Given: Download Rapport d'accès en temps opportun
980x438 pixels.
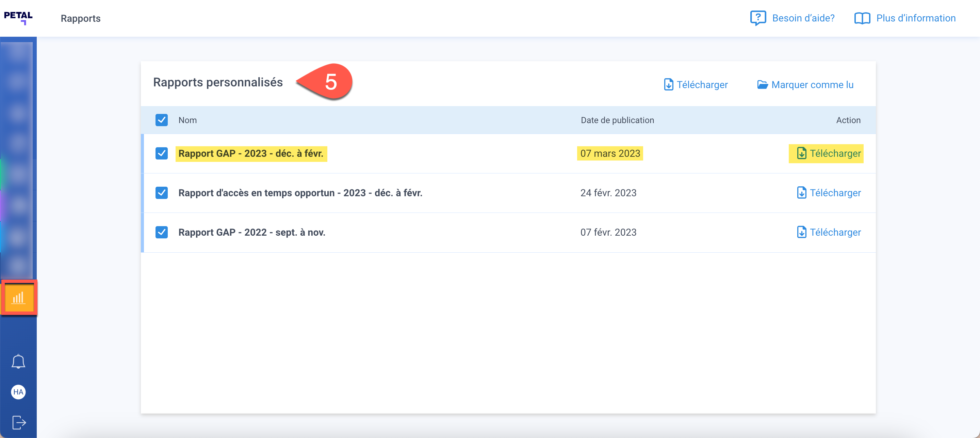Looking at the screenshot, I should point(829,193).
